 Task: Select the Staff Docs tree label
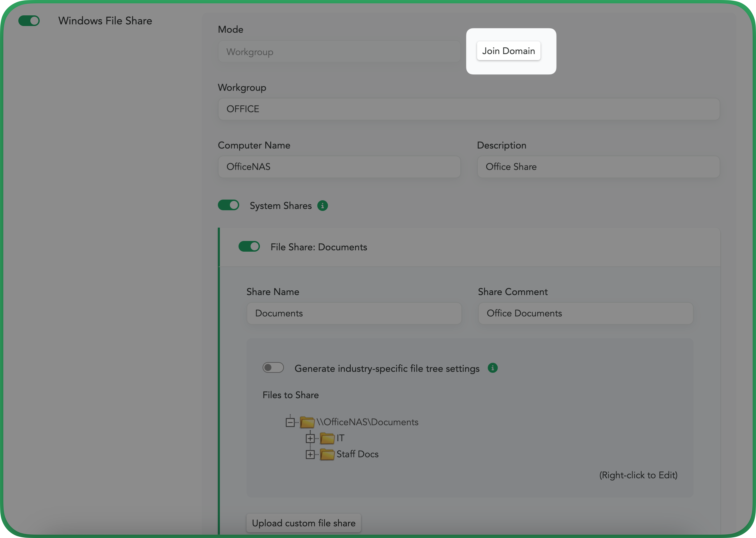point(358,454)
